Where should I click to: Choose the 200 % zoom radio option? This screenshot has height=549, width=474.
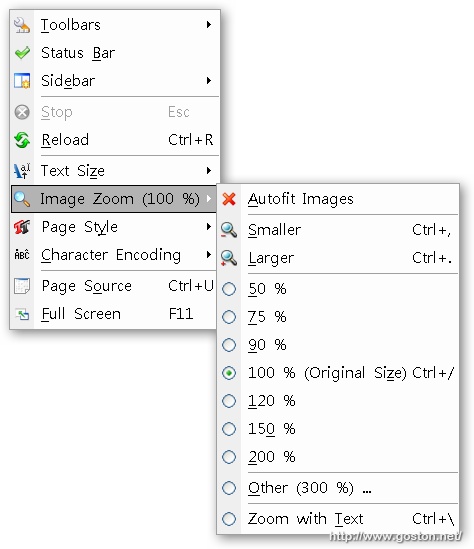[x=229, y=457]
